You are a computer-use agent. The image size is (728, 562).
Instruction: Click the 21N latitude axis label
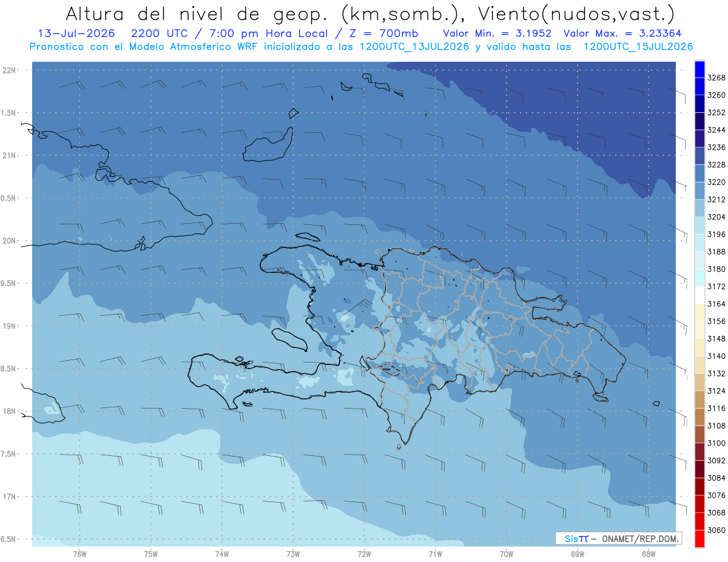(x=10, y=155)
